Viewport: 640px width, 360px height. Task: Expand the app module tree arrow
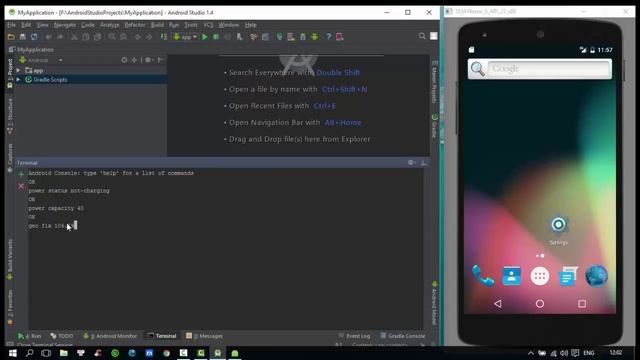click(18, 71)
